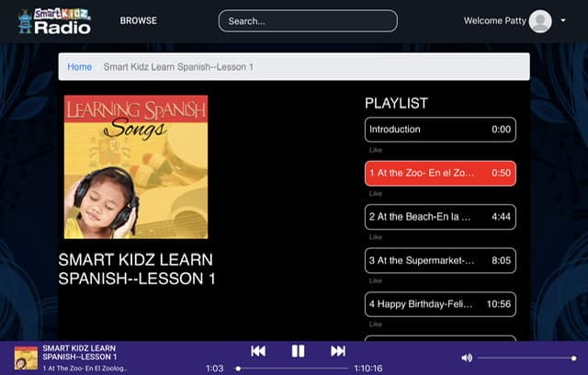Open the BROWSE menu
The width and height of the screenshot is (588, 375).
point(139,20)
